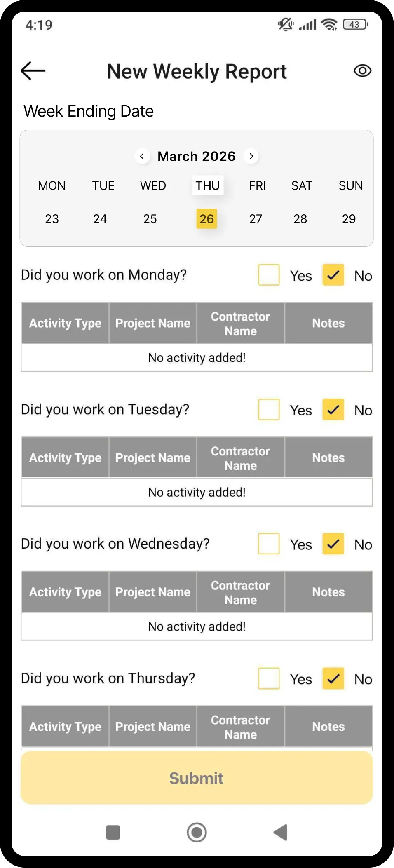Open the report preview eye icon
The width and height of the screenshot is (394, 868).
(x=363, y=71)
